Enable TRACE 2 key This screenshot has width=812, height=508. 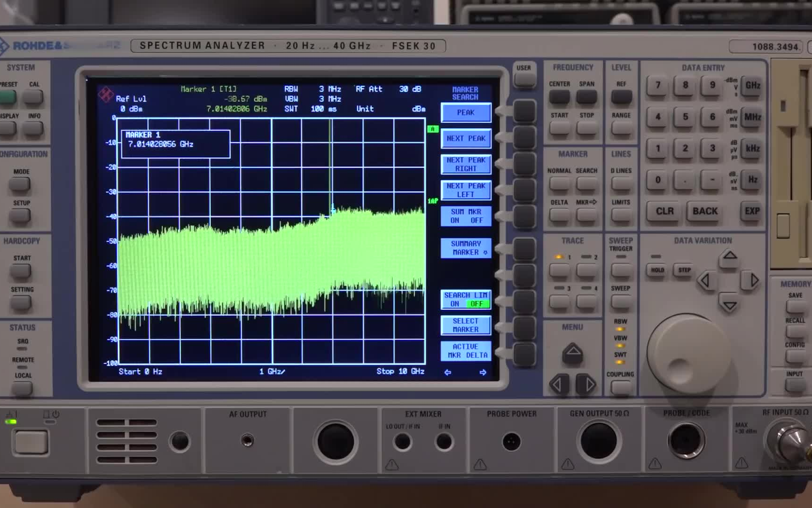click(586, 270)
